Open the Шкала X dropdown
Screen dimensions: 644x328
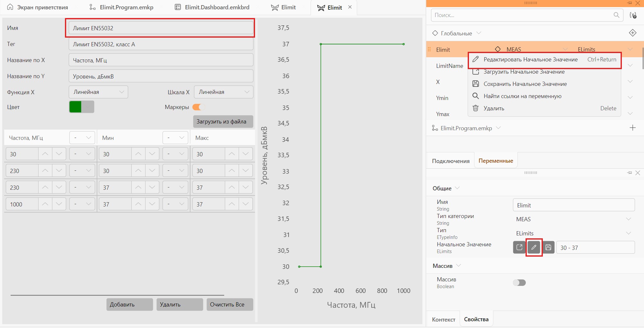tap(224, 92)
